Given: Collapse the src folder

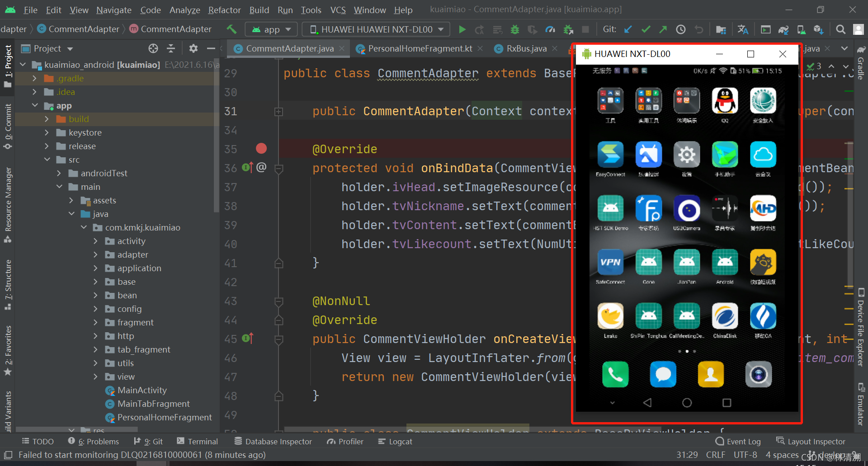Looking at the screenshot, I should click(47, 160).
